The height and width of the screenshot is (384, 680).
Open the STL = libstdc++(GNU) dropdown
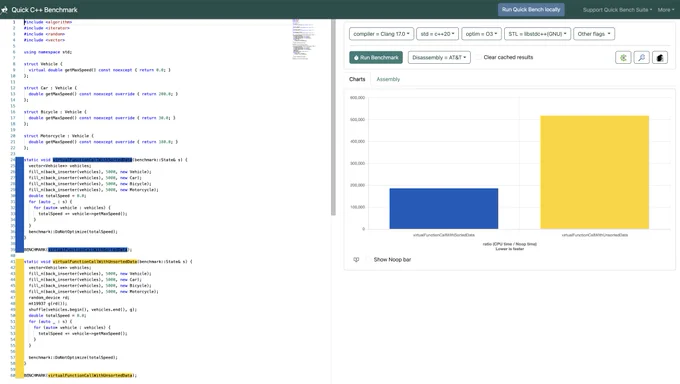click(x=537, y=34)
